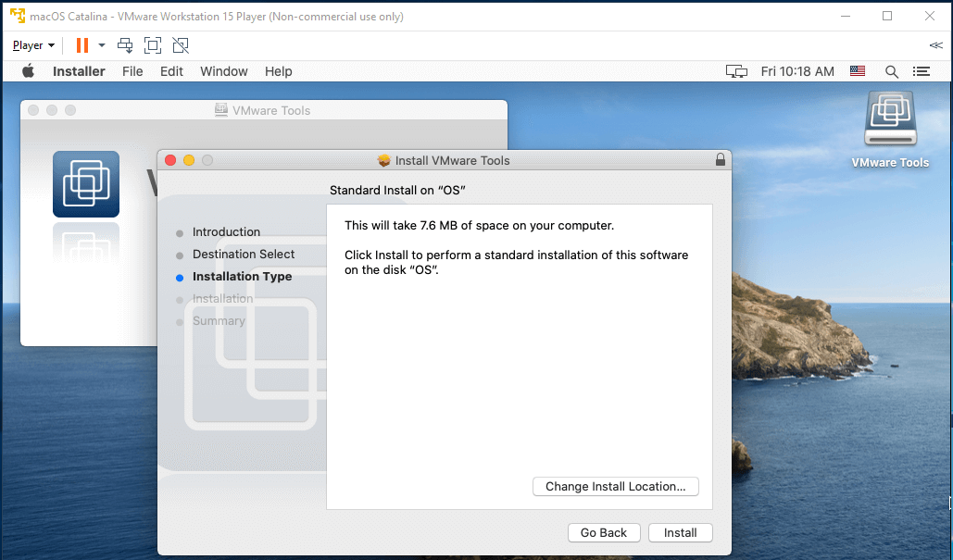Viewport: 953px width, 560px height.
Task: Select the VMware Tools disk icon on the desktop
Action: [x=890, y=118]
